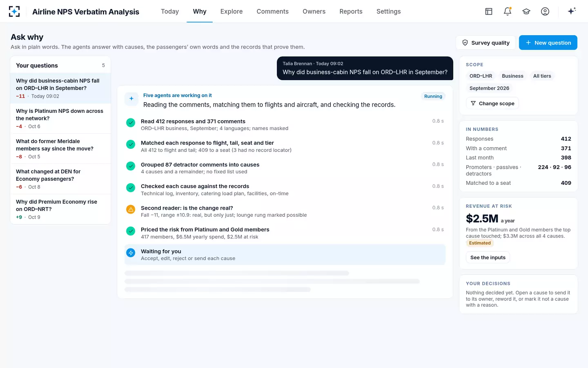Open the notifications bell

click(x=508, y=11)
